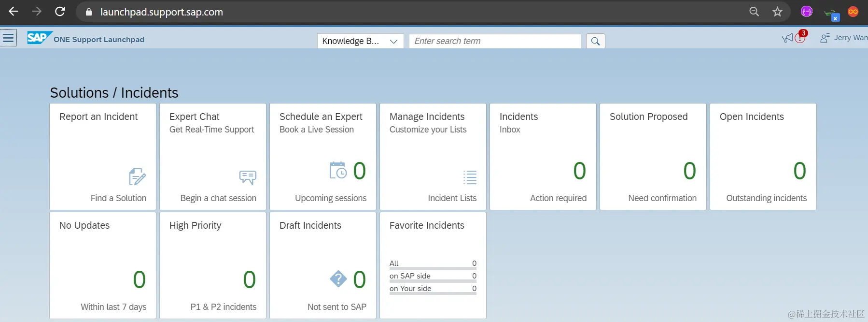Click the address bar padlock icon

[x=89, y=12]
